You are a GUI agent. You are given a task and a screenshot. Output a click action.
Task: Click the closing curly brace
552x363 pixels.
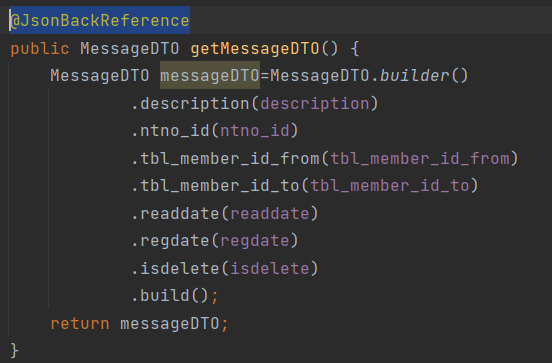click(x=14, y=351)
